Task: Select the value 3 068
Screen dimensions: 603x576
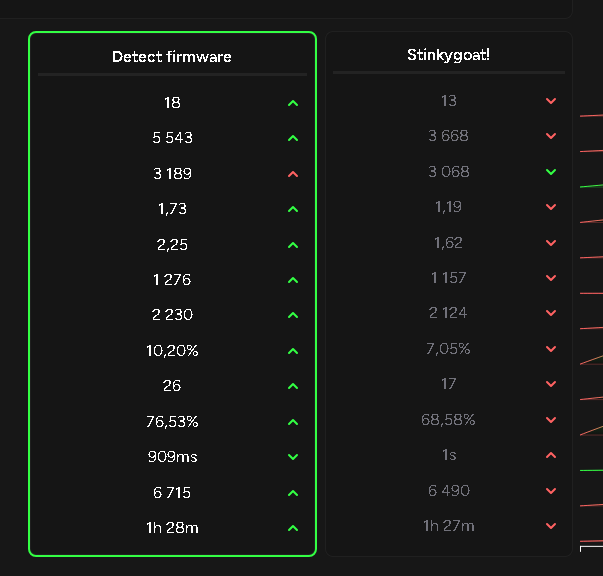Action: [x=449, y=171]
